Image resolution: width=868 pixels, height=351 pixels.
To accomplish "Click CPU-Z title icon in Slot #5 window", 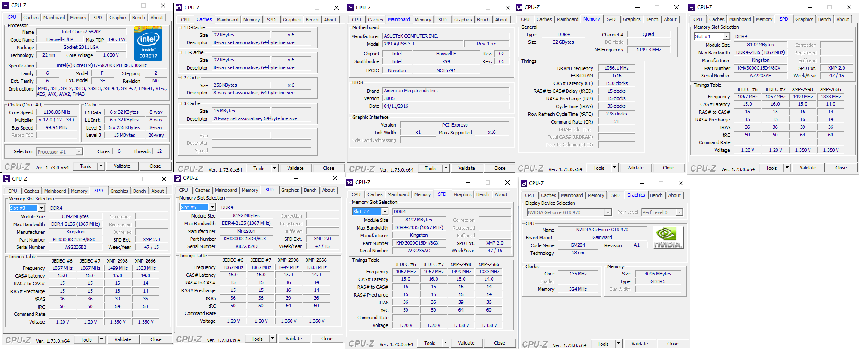I will coord(177,178).
